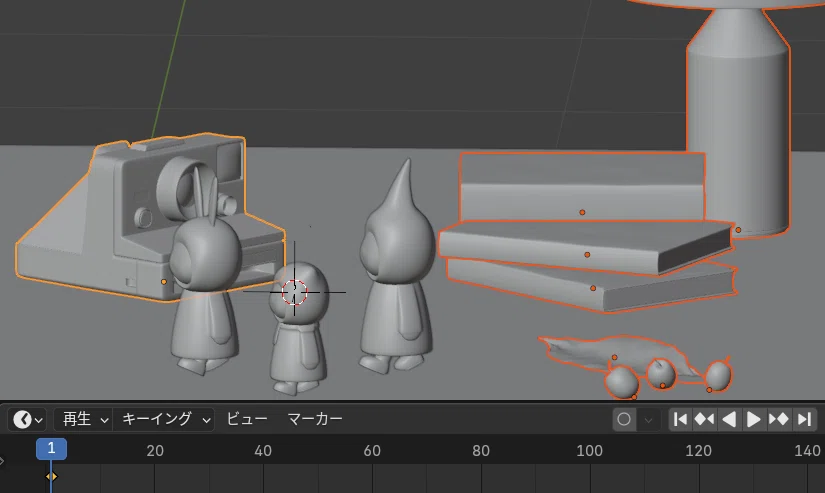Open the 再生 playback dropdown
The width and height of the screenshot is (825, 493).
point(83,419)
